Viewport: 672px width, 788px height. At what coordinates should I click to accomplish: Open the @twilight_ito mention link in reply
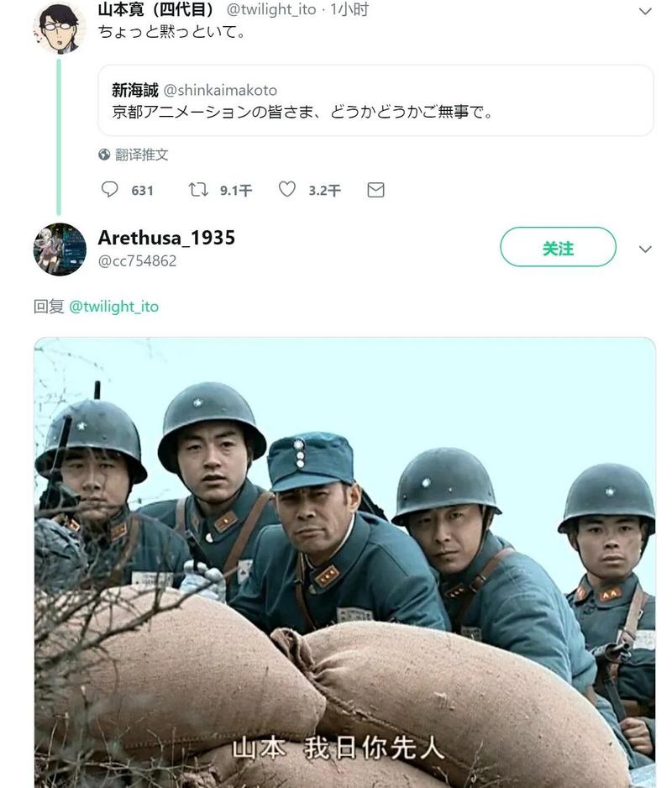(113, 307)
